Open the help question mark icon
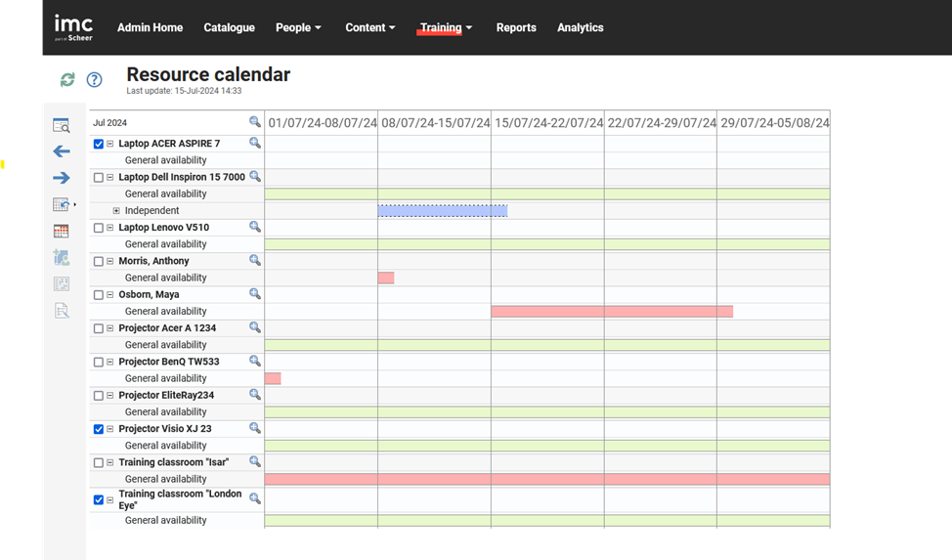 [x=94, y=80]
